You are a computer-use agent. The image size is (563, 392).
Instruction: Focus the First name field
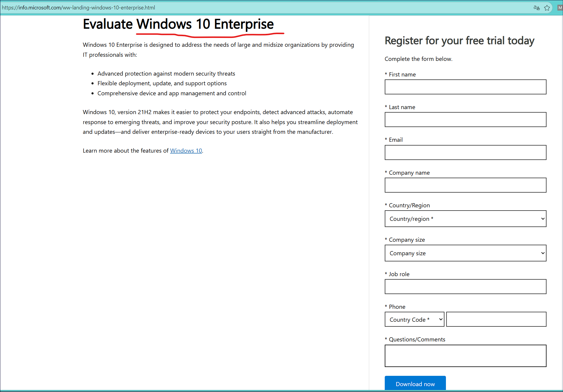[465, 87]
